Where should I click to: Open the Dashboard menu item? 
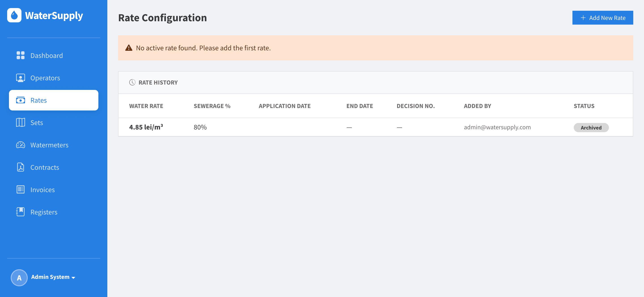54,55
